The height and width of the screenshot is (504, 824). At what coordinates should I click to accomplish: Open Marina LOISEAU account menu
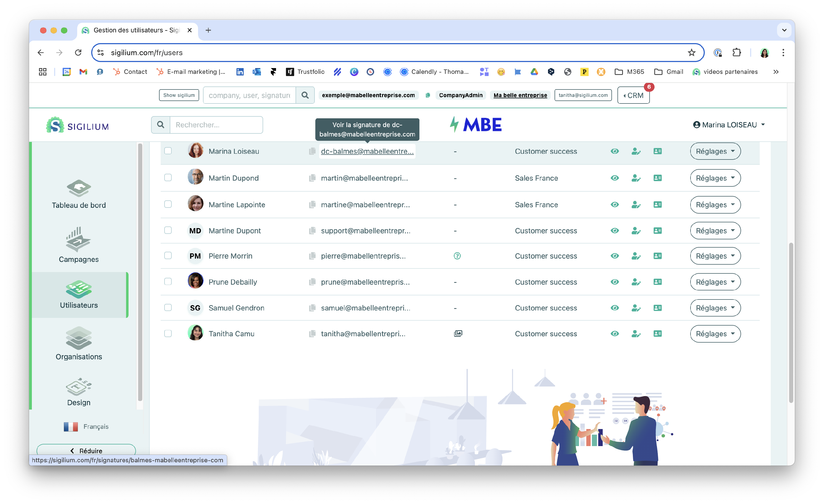(x=729, y=125)
